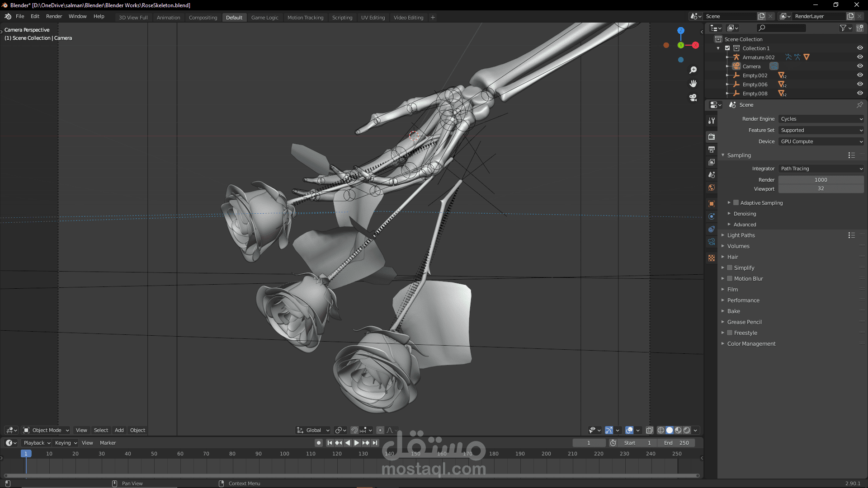The width and height of the screenshot is (868, 488).
Task: Open the Render menu
Action: pyautogui.click(x=54, y=16)
